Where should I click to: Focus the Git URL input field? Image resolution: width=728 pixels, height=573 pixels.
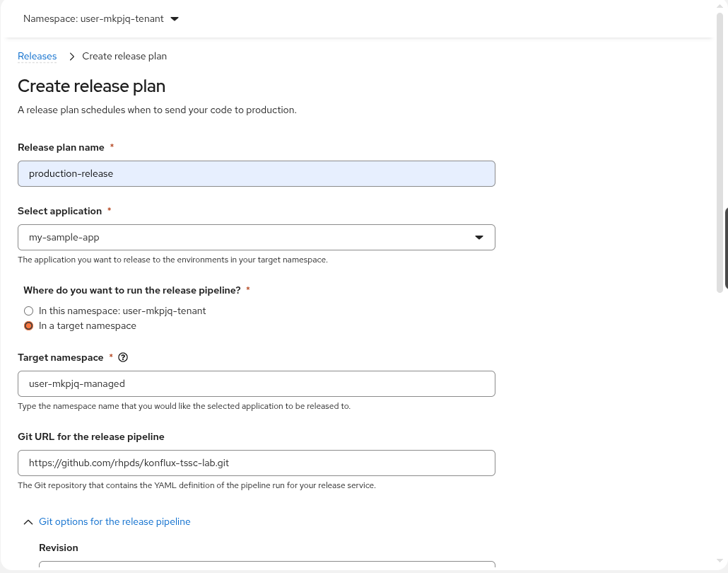(x=257, y=463)
